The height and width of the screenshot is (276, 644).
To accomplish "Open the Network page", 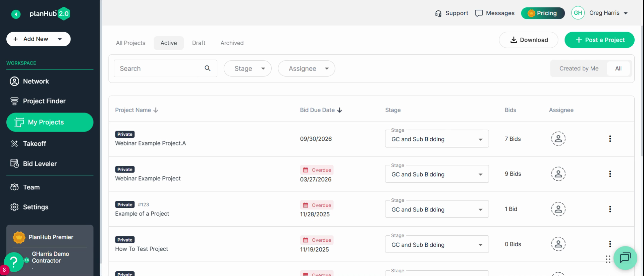I will click(x=30, y=81).
